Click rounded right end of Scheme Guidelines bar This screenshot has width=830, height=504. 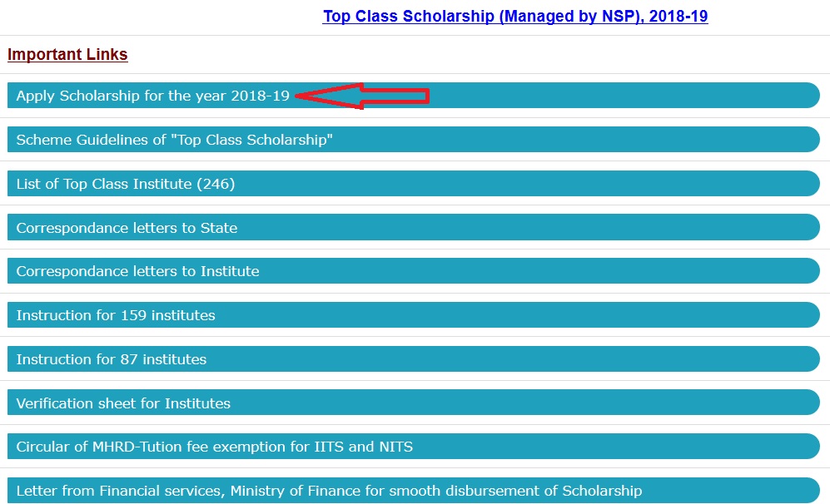808,140
